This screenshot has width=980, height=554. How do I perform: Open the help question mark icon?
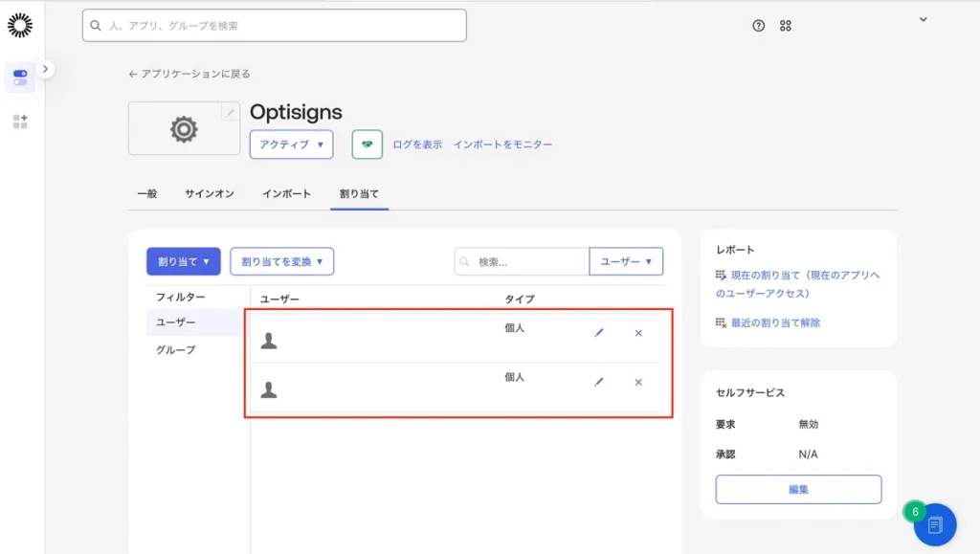[x=759, y=26]
